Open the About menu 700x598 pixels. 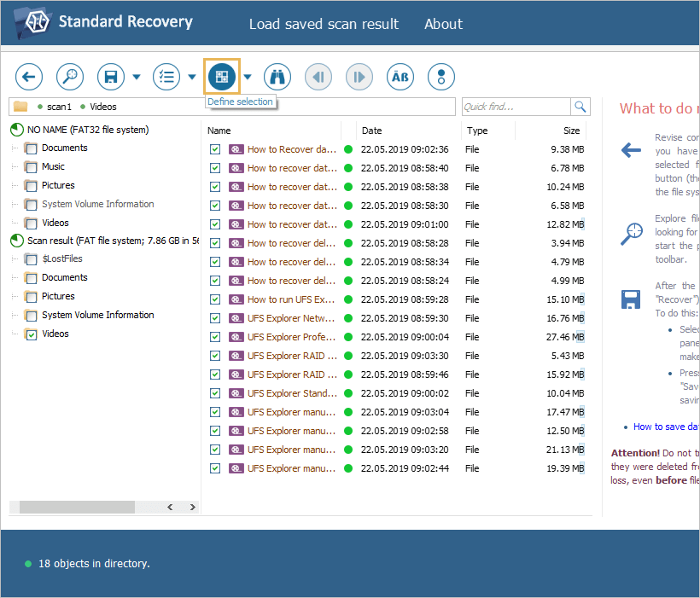pos(443,24)
